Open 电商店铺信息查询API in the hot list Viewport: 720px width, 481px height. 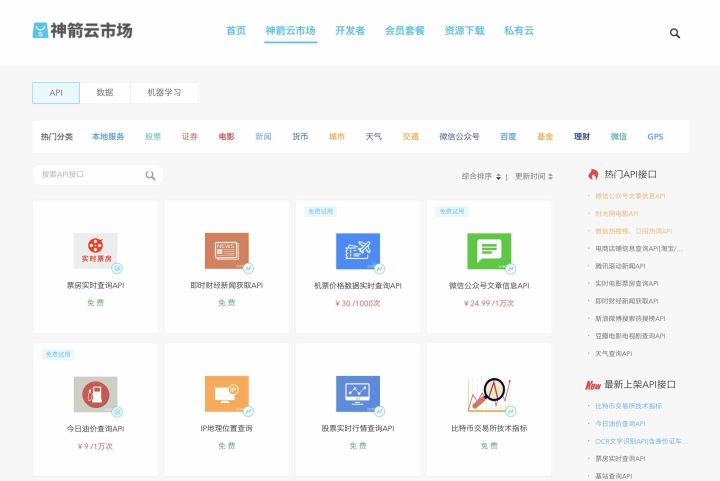638,248
